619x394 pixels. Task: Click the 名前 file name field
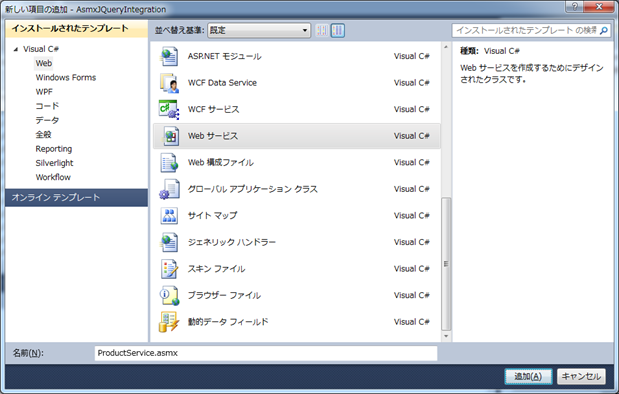pyautogui.click(x=266, y=353)
